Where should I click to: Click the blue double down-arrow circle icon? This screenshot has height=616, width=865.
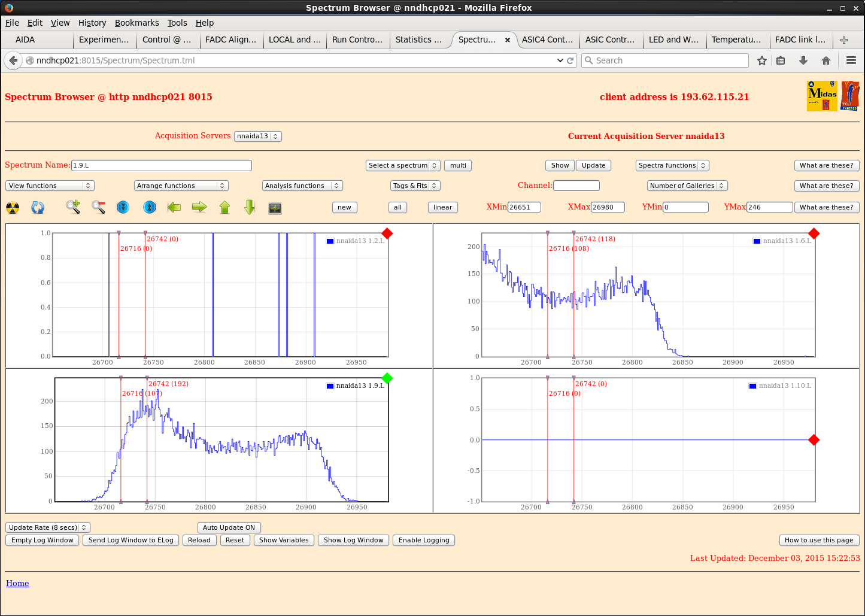(x=123, y=207)
